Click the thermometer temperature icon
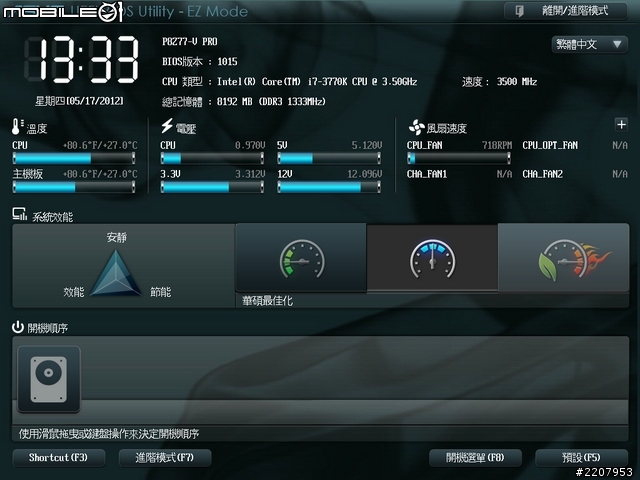Image resolution: width=640 pixels, height=480 pixels. click(17, 127)
